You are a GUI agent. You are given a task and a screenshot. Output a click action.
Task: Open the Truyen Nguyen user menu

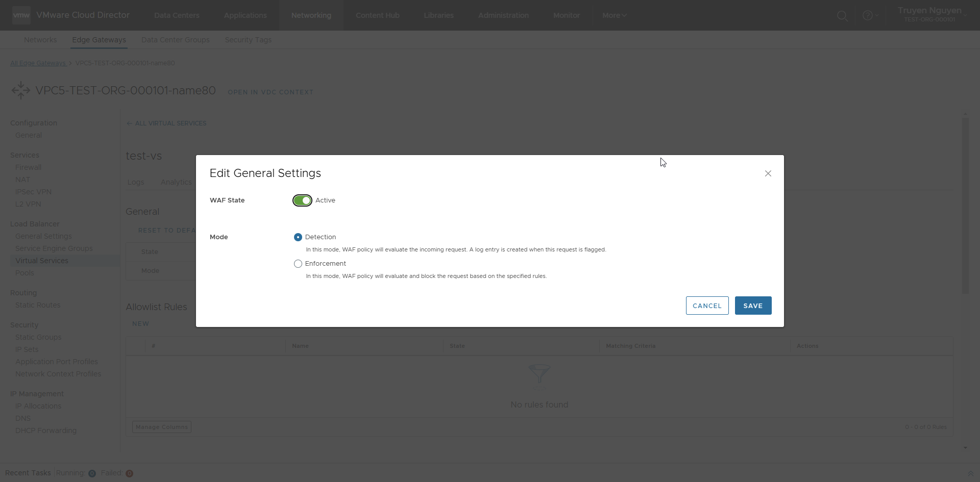tap(930, 14)
